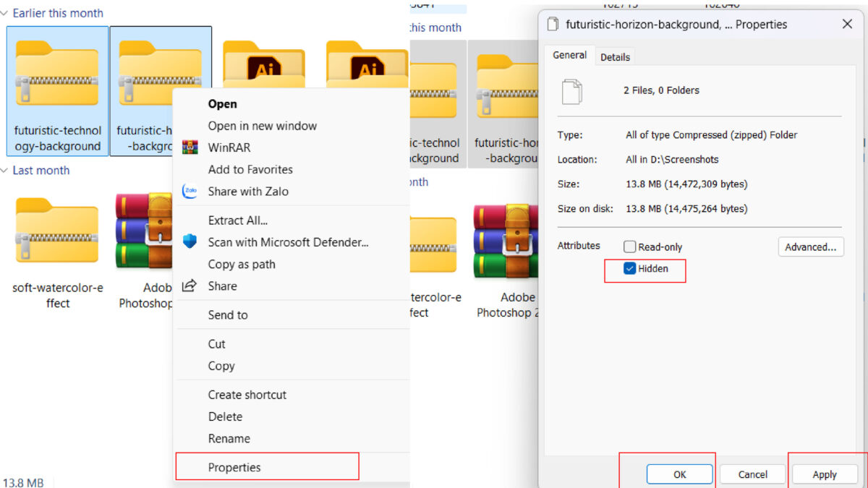The height and width of the screenshot is (488, 868).
Task: Click the Zalo share icon
Action: tap(190, 191)
